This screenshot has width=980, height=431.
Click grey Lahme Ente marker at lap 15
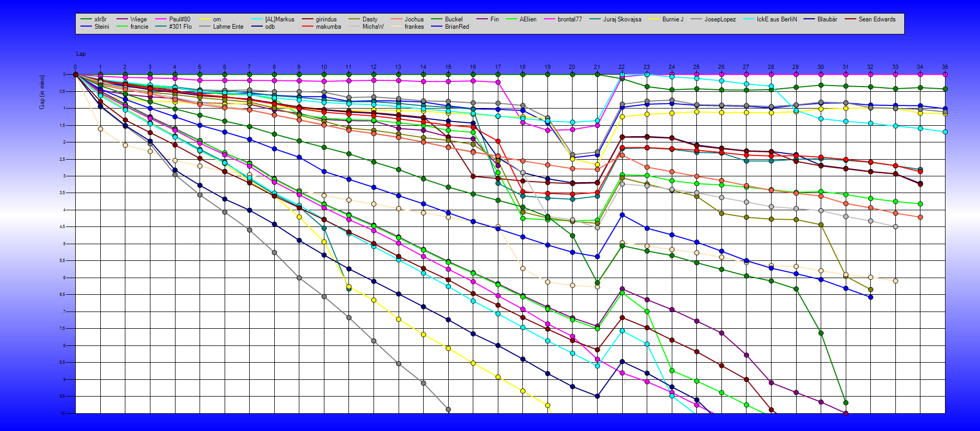click(448, 410)
